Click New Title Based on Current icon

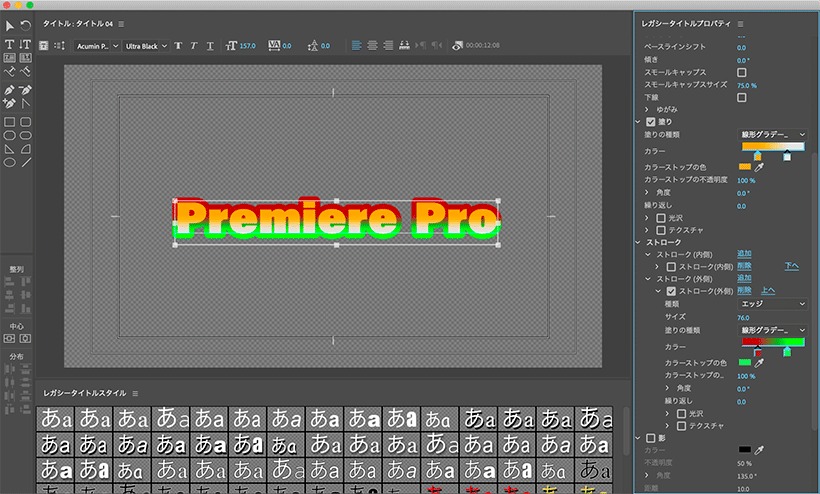click(x=44, y=45)
